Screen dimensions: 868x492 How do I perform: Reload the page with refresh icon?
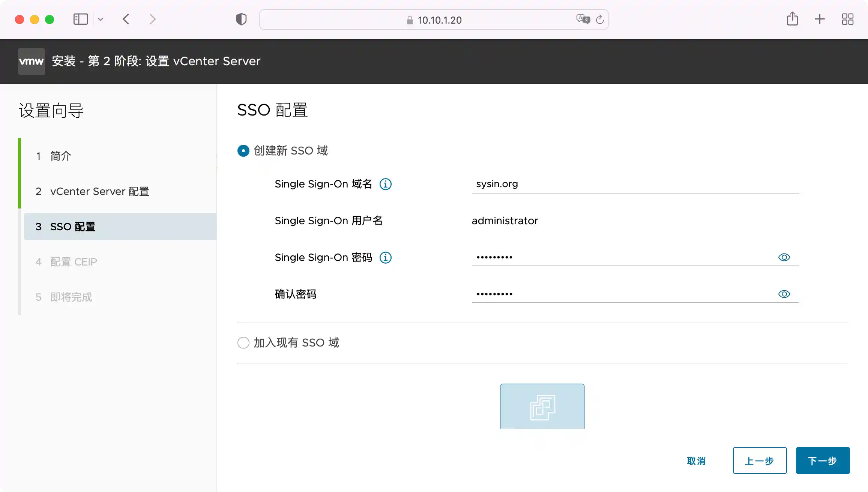[x=600, y=19]
